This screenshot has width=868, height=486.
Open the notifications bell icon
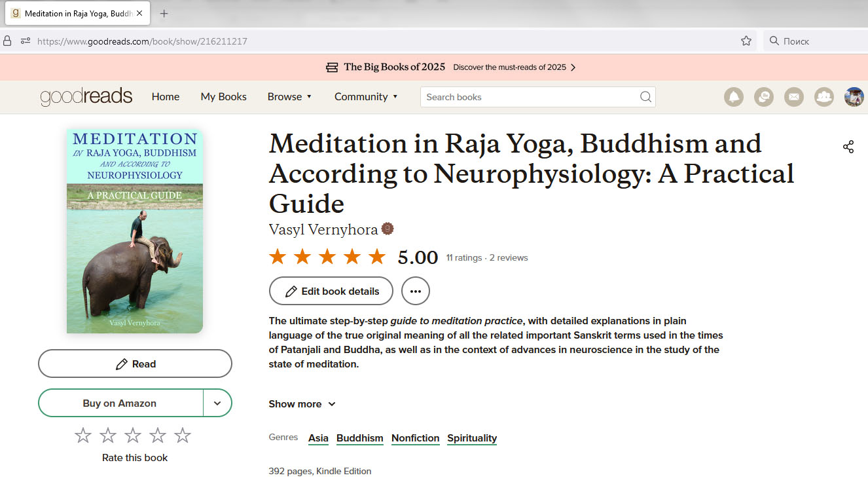[x=734, y=97]
